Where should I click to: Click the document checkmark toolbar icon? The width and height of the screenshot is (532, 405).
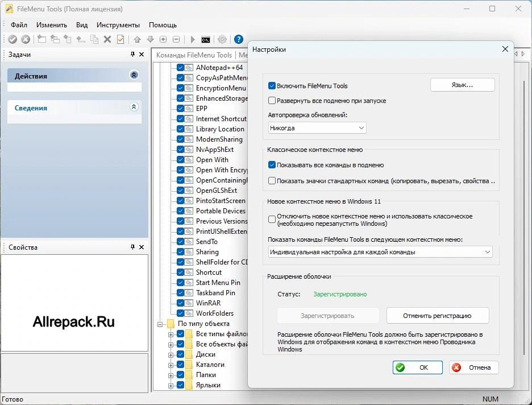[120, 39]
